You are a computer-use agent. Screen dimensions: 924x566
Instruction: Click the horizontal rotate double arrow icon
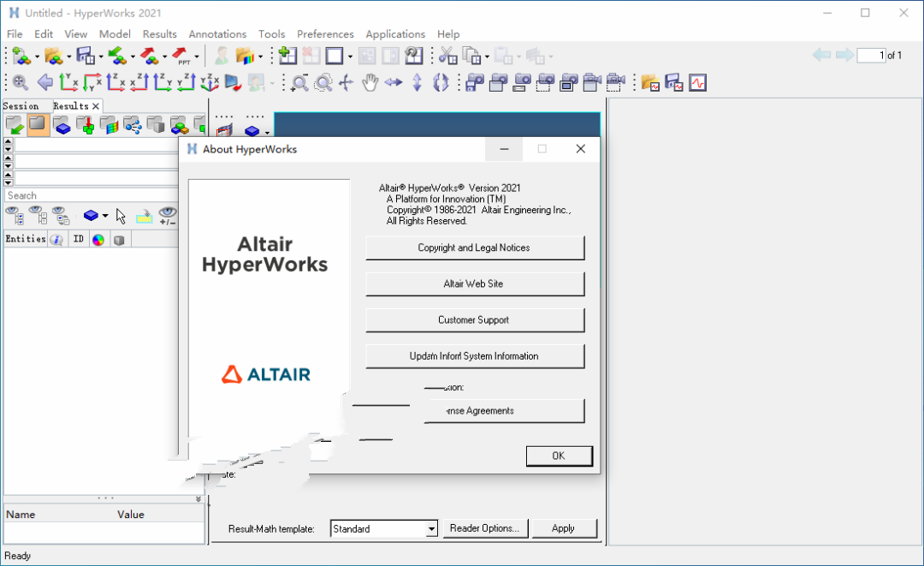394,82
